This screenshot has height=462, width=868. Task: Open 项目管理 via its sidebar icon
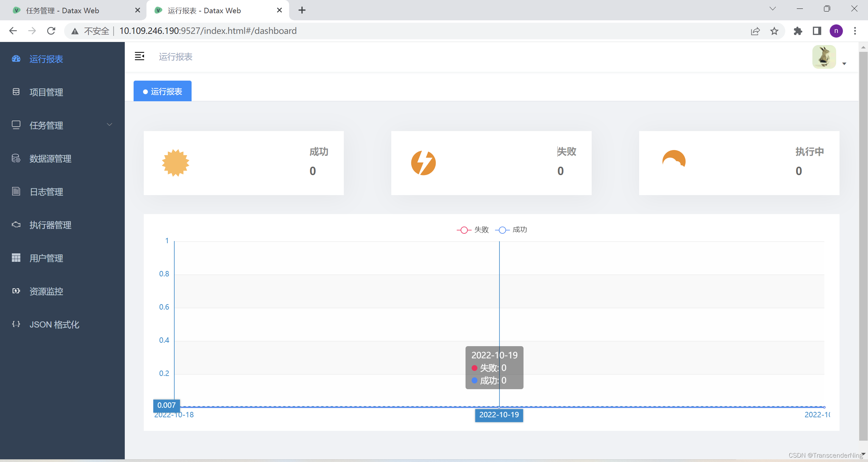coord(16,92)
